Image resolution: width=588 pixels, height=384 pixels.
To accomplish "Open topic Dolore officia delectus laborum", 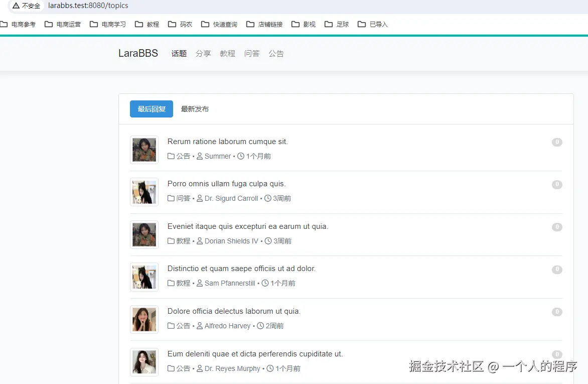I will pyautogui.click(x=234, y=311).
